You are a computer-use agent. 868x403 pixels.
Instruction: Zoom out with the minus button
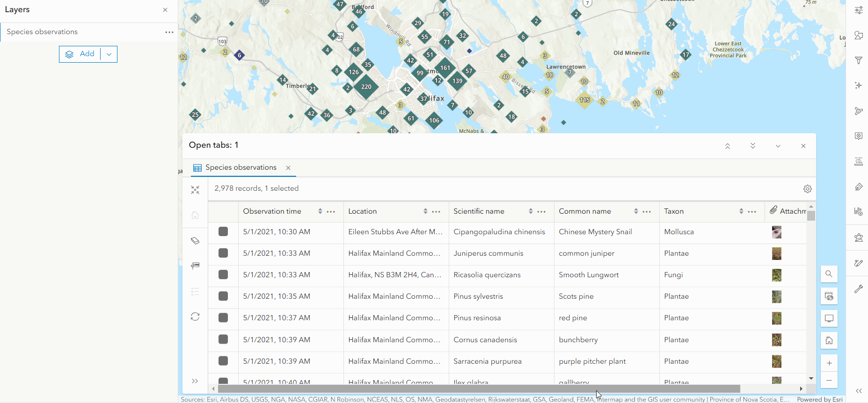829,381
